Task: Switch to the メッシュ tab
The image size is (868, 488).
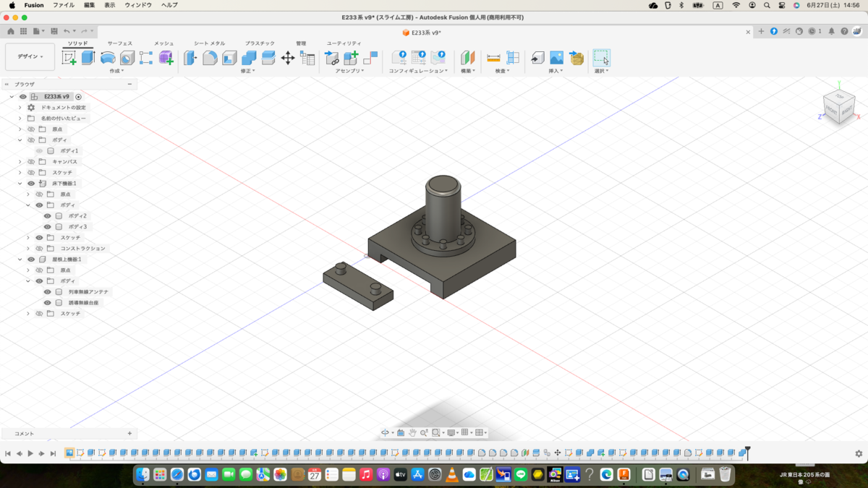Action: (163, 43)
